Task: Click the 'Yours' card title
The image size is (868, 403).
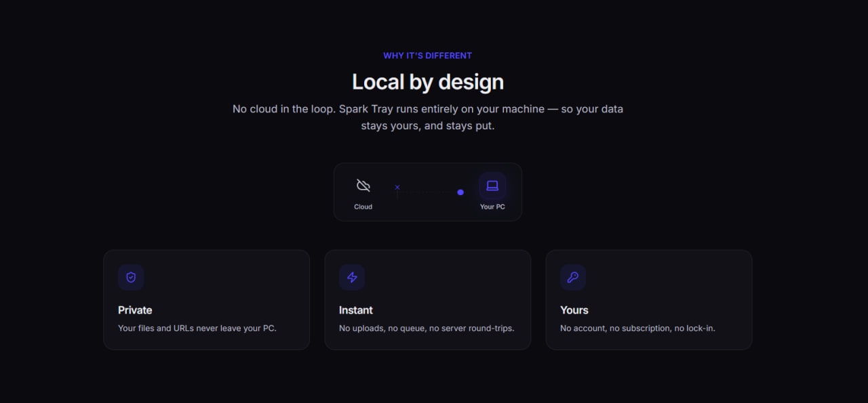Action: pos(574,310)
